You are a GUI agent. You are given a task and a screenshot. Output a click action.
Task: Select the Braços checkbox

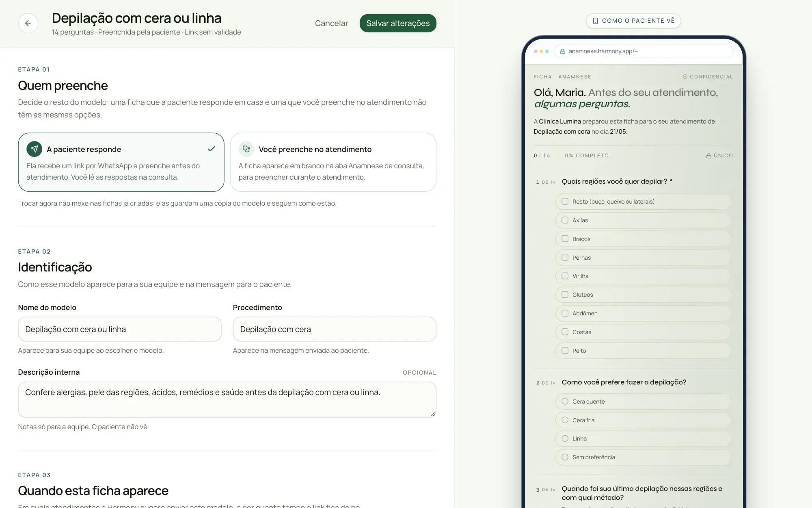click(565, 239)
